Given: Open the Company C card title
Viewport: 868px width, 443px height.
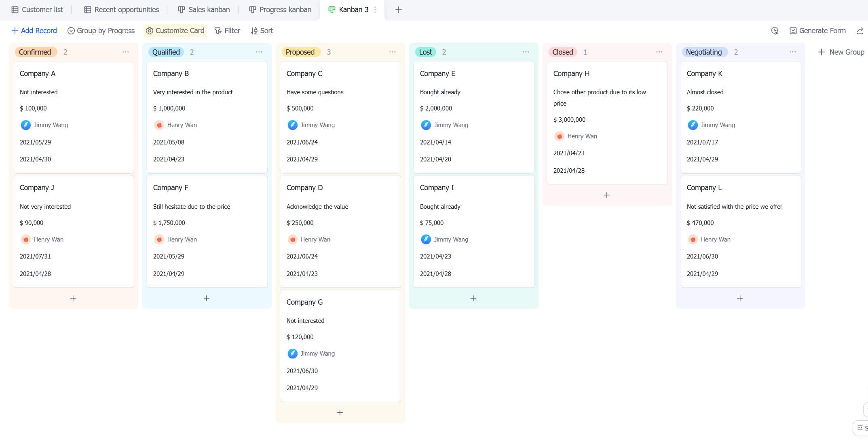Looking at the screenshot, I should coord(304,74).
